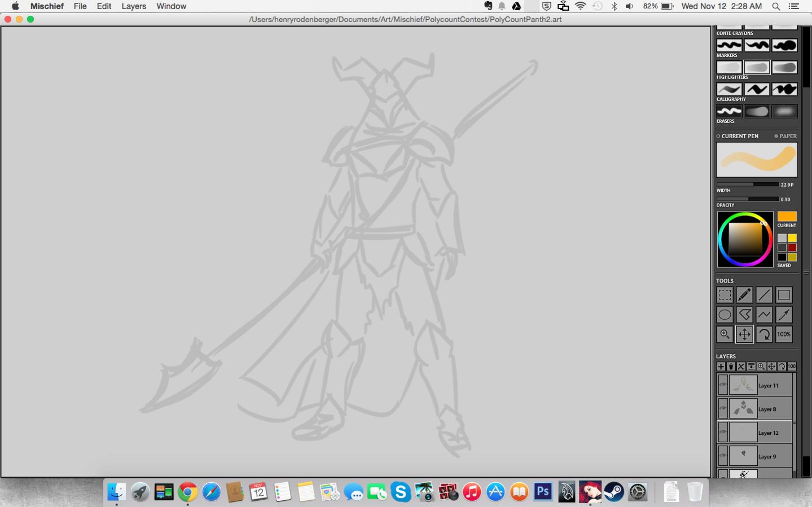The width and height of the screenshot is (812, 507).
Task: Click the layer zoom magnifier icon
Action: pyautogui.click(x=761, y=367)
